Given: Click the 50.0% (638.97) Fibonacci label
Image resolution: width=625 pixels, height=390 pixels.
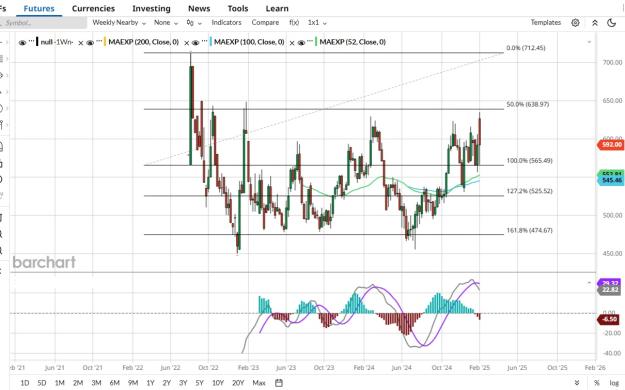Looking at the screenshot, I should (x=527, y=104).
